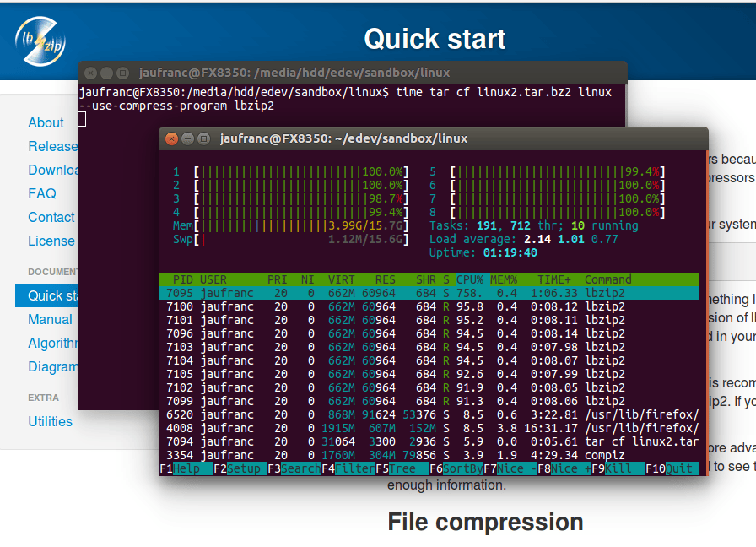This screenshot has height=547, width=756.
Task: Click the Command column header
Action: pyautogui.click(x=608, y=279)
